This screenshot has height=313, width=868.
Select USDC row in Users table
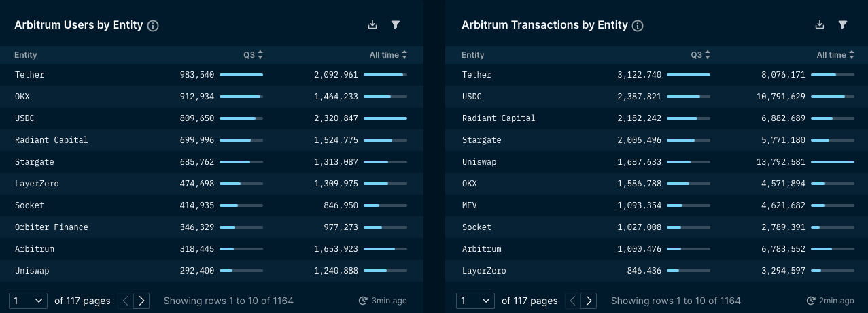pos(211,118)
